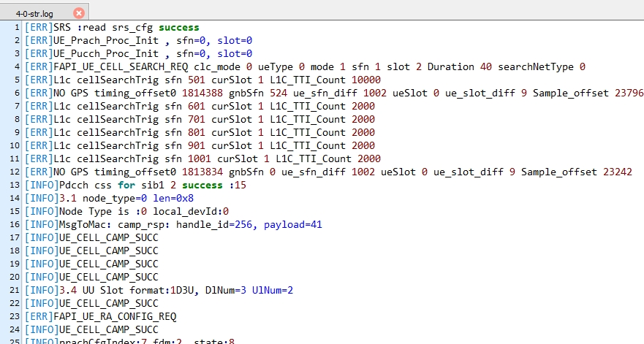Click line number 6 in the gutter
The width and height of the screenshot is (644, 344).
coord(17,93)
